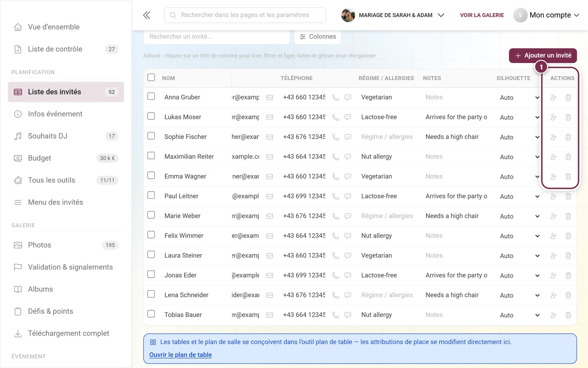This screenshot has height=368, width=588.
Task: Follow the Ouvrir le plan de table link
Action: (x=180, y=355)
